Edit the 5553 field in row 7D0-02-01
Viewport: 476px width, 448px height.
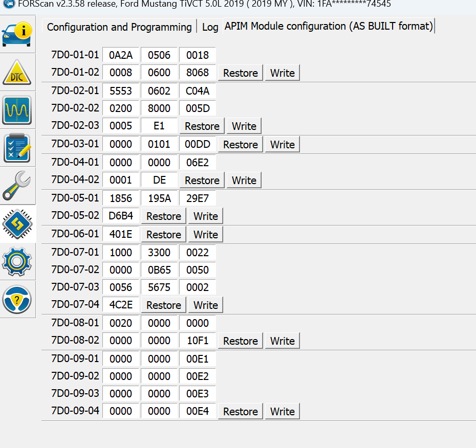121,91
